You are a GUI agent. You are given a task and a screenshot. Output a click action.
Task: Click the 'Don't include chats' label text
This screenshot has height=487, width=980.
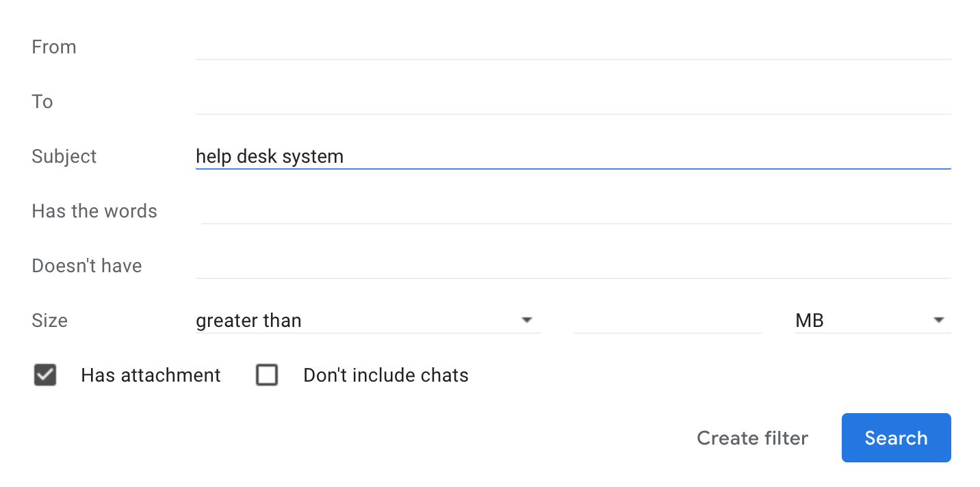point(386,376)
